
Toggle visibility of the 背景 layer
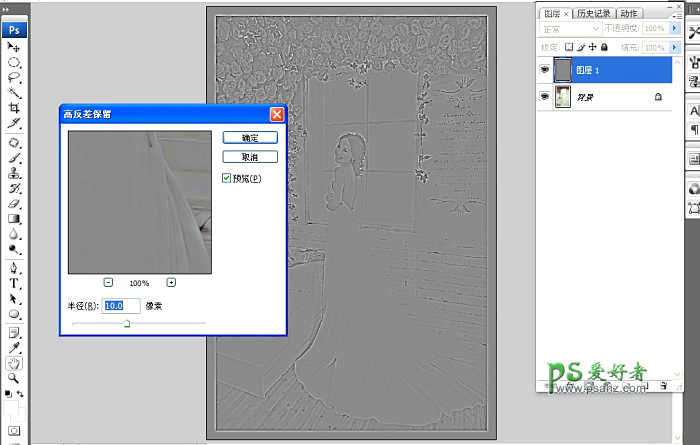(545, 97)
